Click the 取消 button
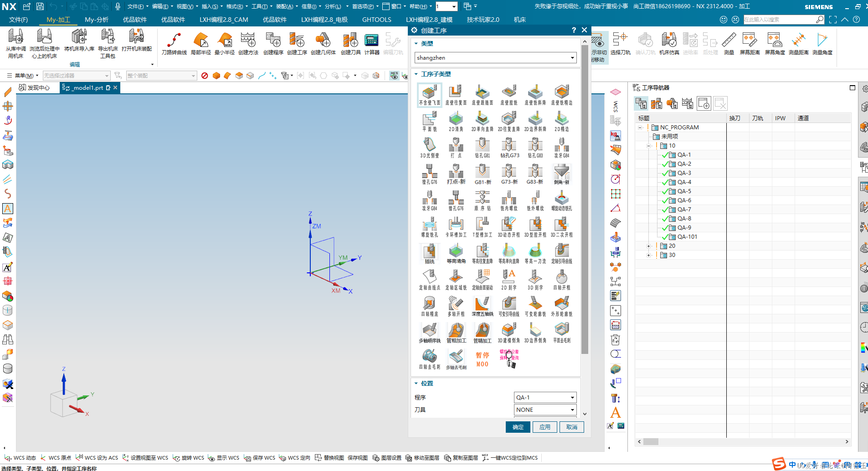868x471 pixels. coord(572,427)
